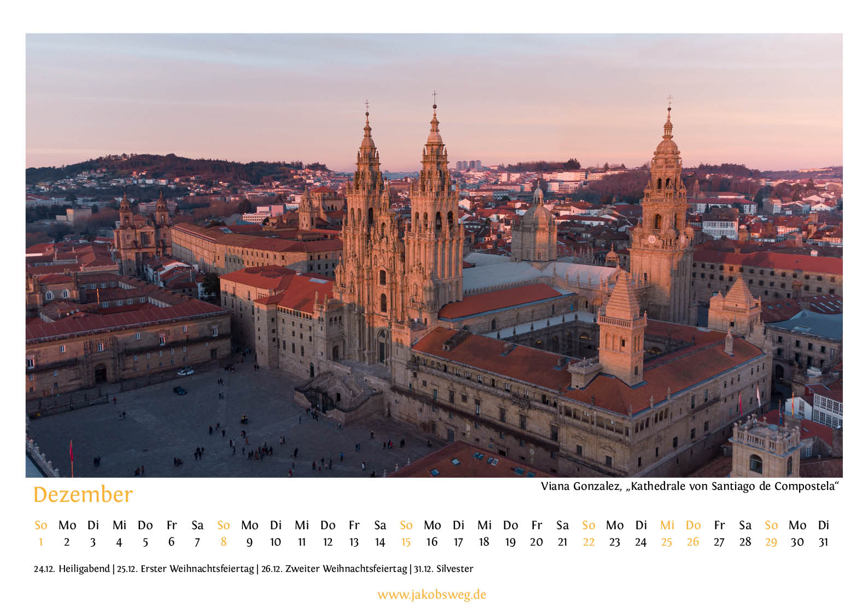The height and width of the screenshot is (614, 868).
Task: Click the Di label above date 31
Action: coord(824,525)
